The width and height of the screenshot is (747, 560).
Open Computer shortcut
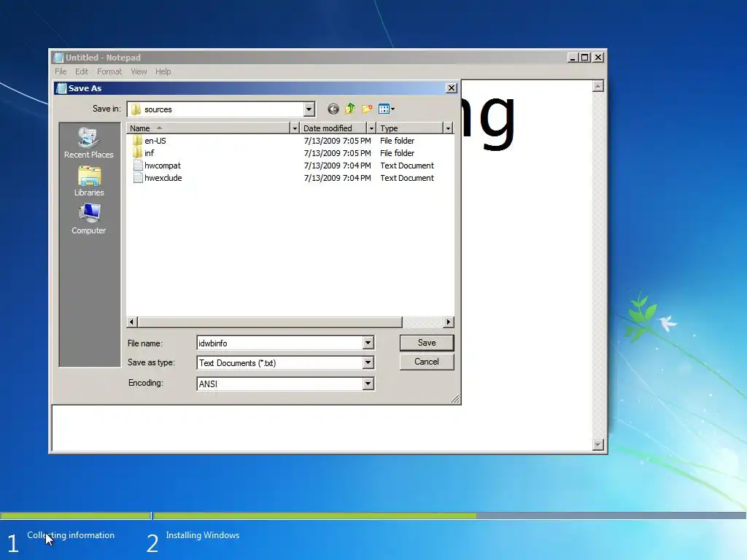pos(88,219)
